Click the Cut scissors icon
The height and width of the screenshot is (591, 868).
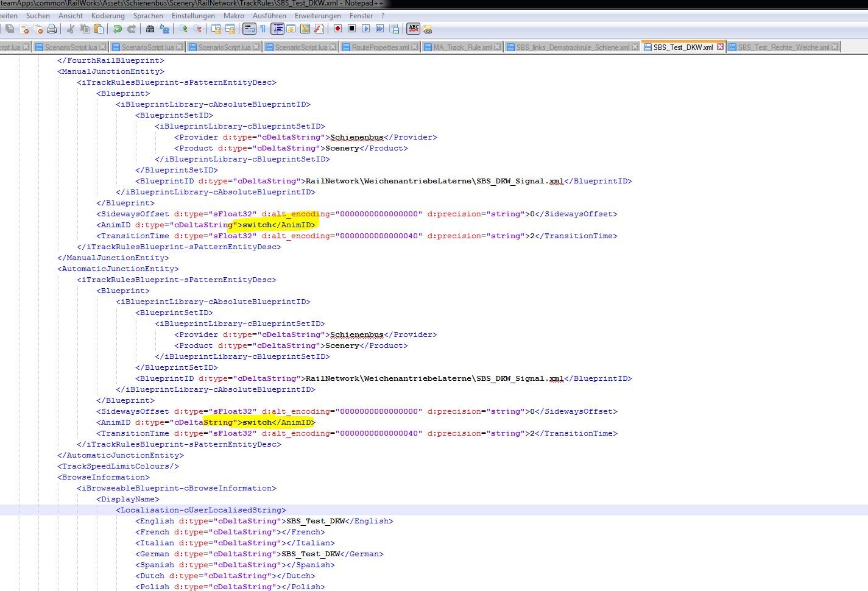(x=71, y=29)
